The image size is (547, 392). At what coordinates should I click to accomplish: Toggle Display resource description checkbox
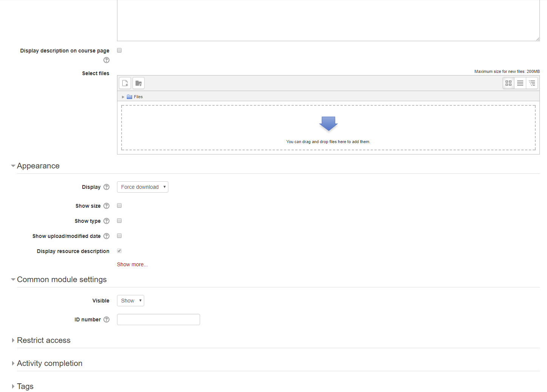tap(119, 251)
